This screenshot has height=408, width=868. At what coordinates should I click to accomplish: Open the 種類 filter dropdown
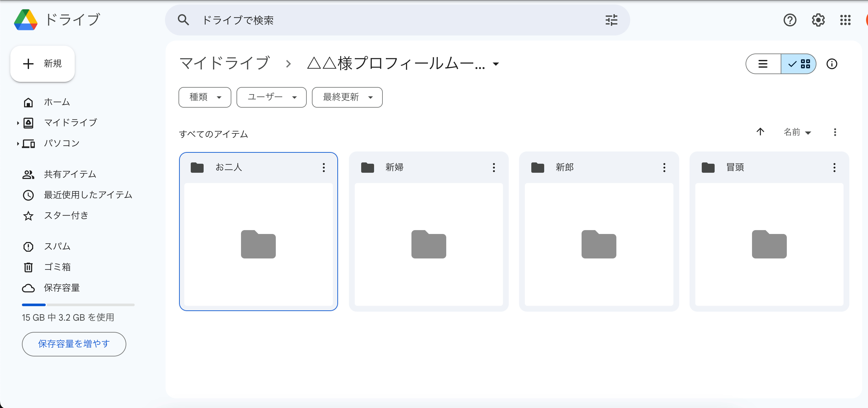pyautogui.click(x=205, y=97)
